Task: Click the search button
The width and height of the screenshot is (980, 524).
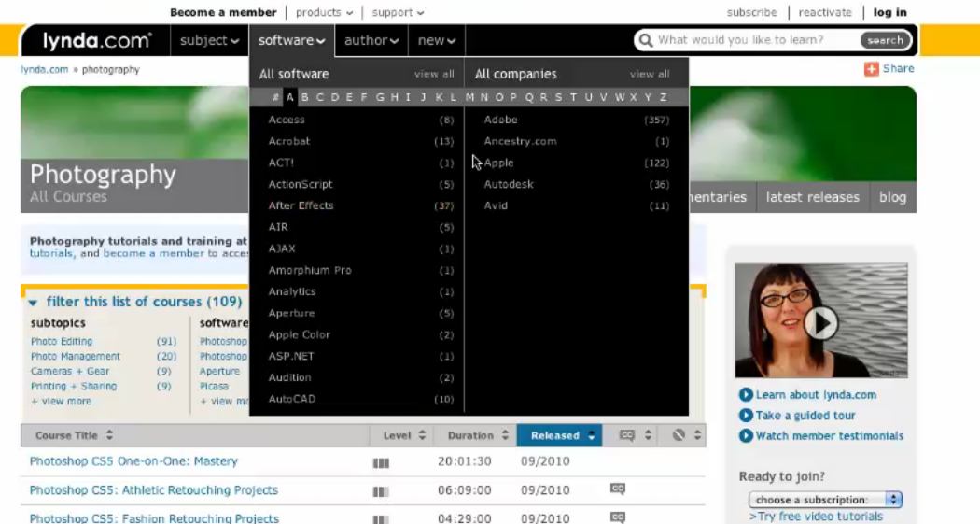Action: coord(885,41)
